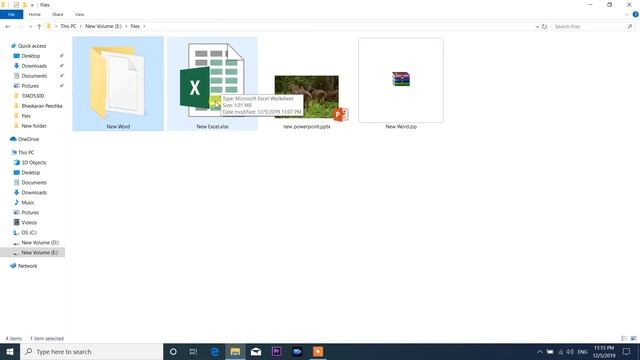Click New Volume (E:) breadcrumb
This screenshot has height=360, width=640.
(103, 26)
